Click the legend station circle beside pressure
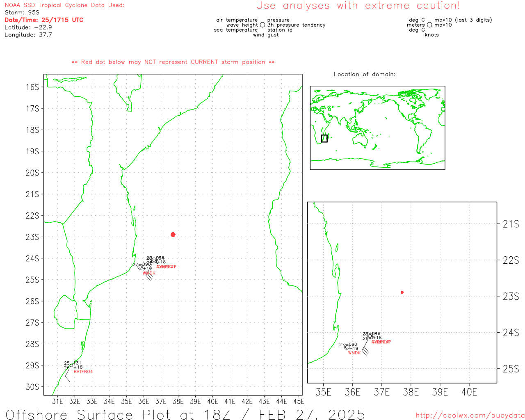This screenshot has height=420, width=525. click(x=262, y=25)
